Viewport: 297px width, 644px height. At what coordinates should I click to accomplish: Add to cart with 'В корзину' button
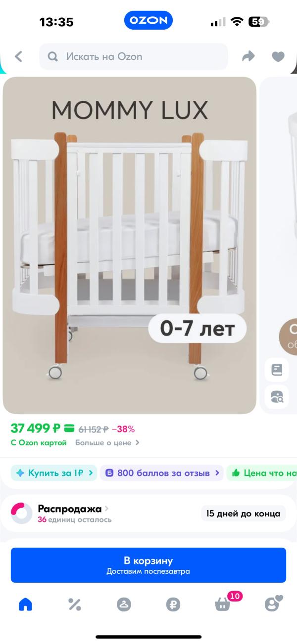[x=148, y=565]
